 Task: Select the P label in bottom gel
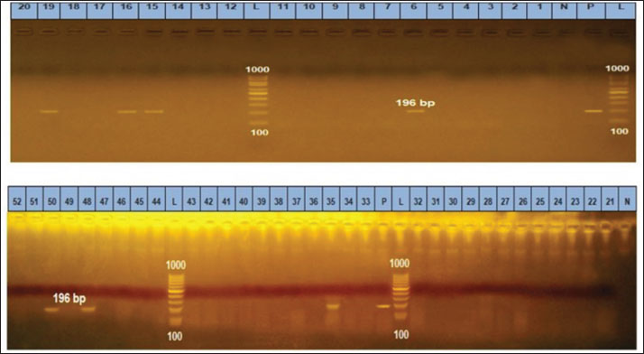click(383, 201)
